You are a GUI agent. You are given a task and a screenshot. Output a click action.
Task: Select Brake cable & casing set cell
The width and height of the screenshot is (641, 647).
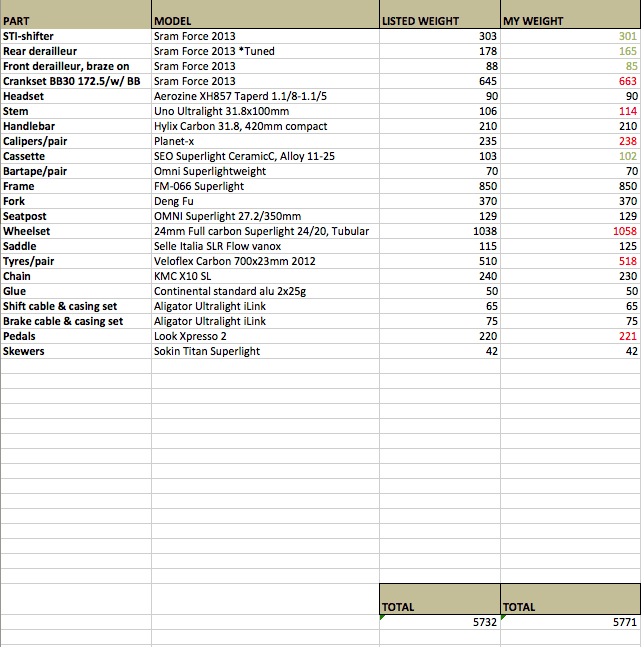click(x=76, y=321)
